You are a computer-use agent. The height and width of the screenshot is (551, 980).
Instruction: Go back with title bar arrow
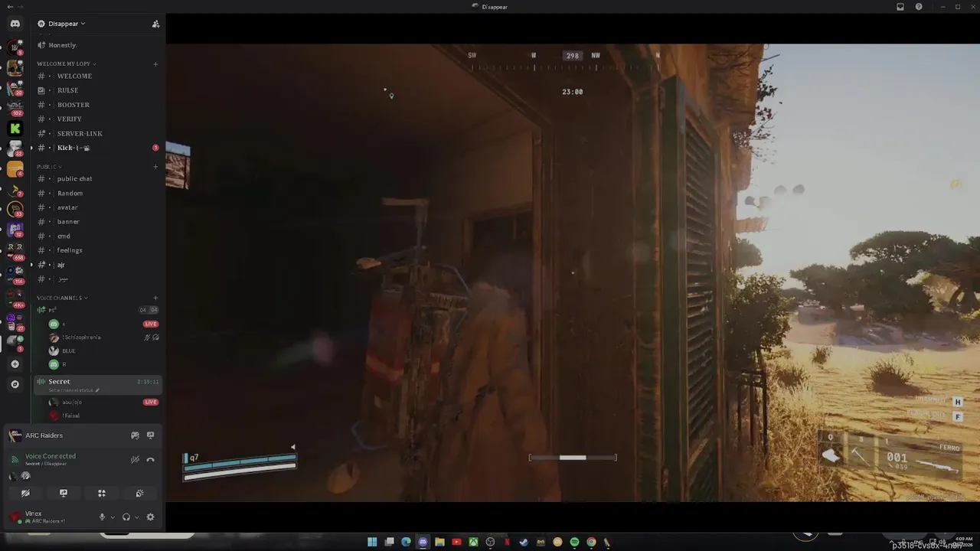pos(9,7)
